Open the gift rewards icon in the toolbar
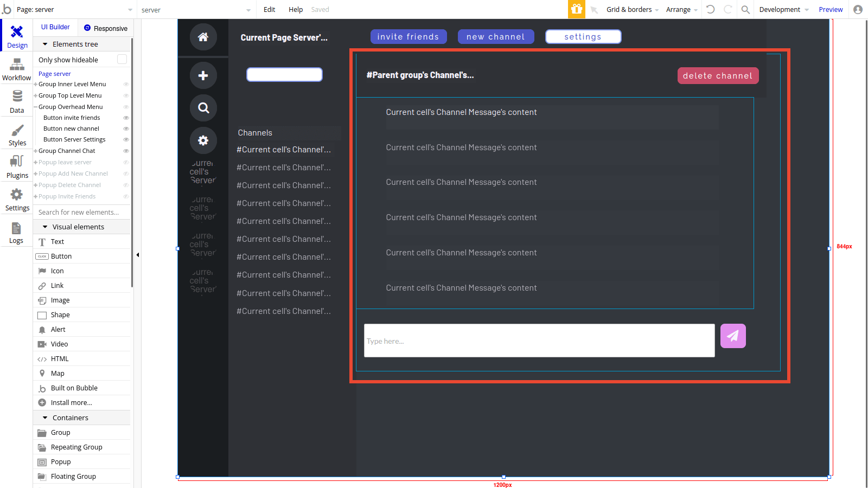Image resolution: width=868 pixels, height=488 pixels. point(577,9)
